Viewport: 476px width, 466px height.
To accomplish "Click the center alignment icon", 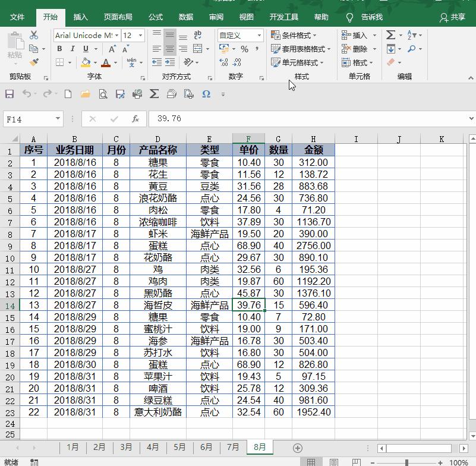I will click(x=169, y=48).
